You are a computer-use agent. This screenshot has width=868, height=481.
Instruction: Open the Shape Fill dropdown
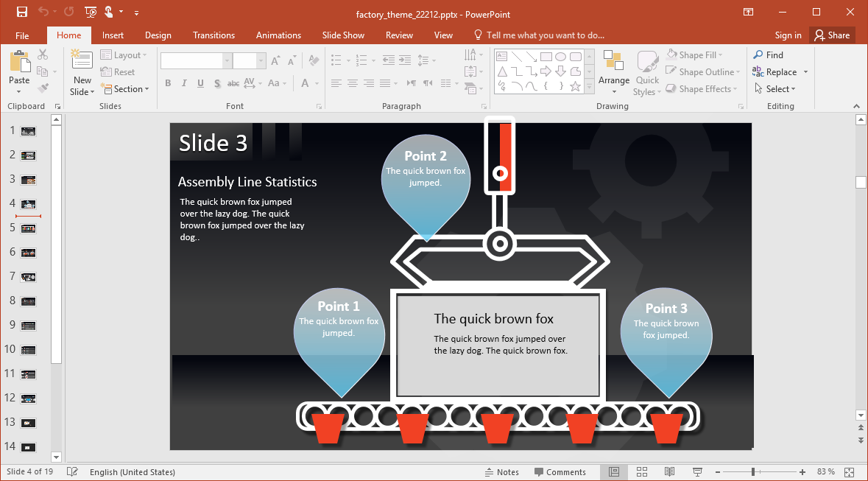(694, 55)
